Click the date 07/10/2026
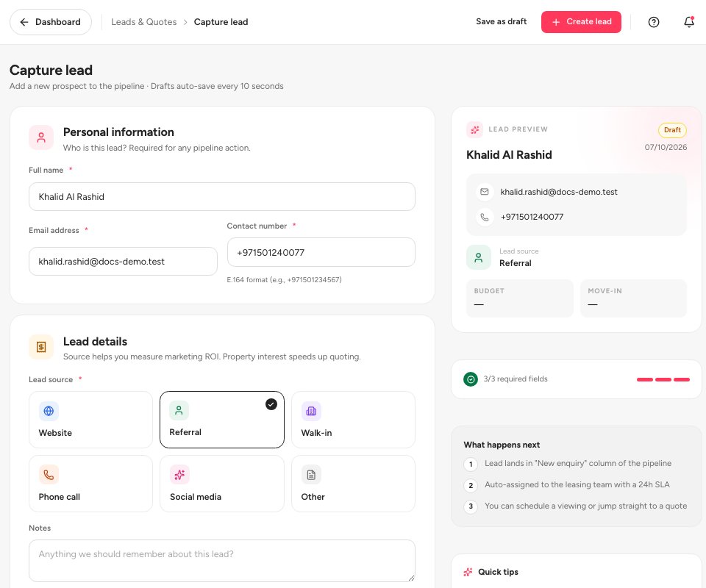706x588 pixels. 666,147
